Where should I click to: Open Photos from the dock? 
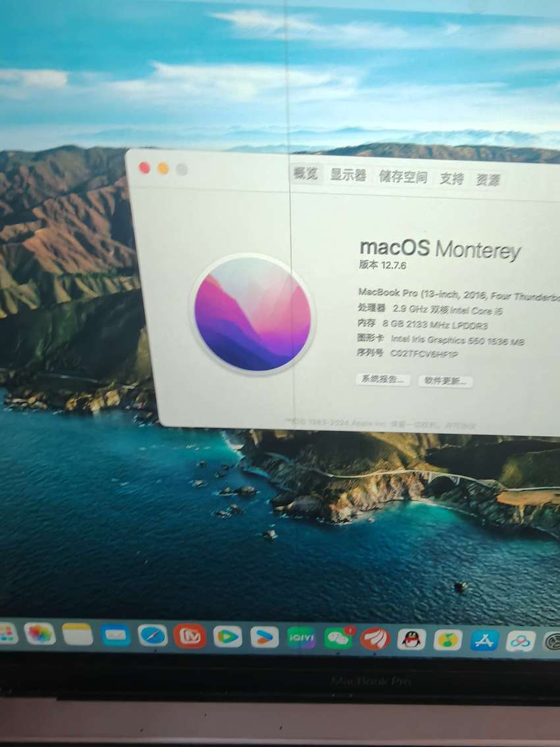pyautogui.click(x=40, y=634)
